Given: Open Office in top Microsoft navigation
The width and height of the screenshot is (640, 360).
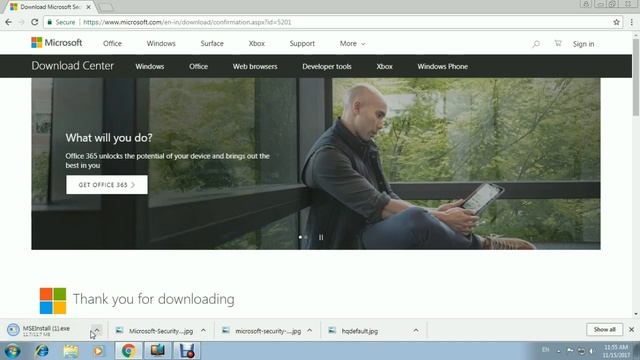Looking at the screenshot, I should pyautogui.click(x=112, y=43).
